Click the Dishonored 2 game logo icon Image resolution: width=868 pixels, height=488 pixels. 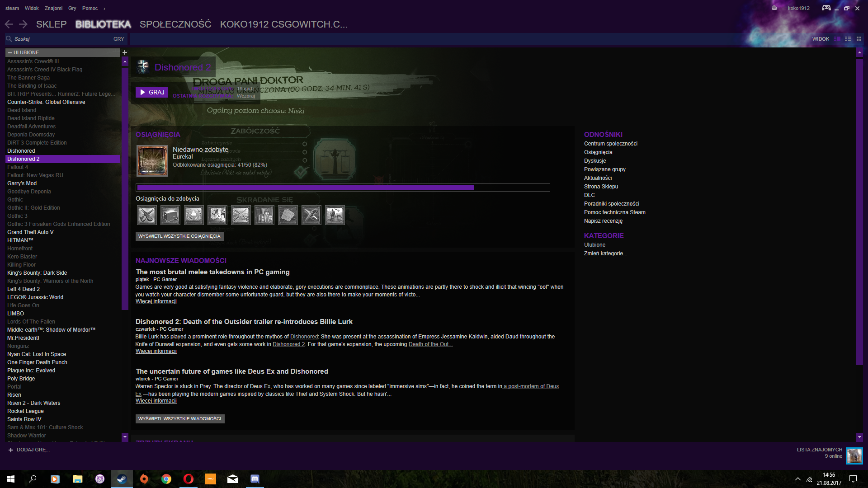[x=143, y=67]
